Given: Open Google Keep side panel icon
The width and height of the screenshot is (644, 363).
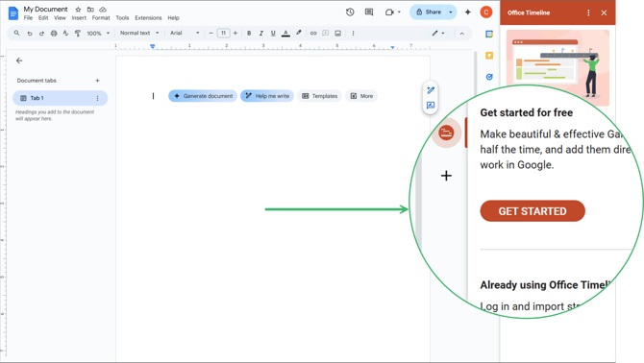Looking at the screenshot, I should click(x=488, y=56).
